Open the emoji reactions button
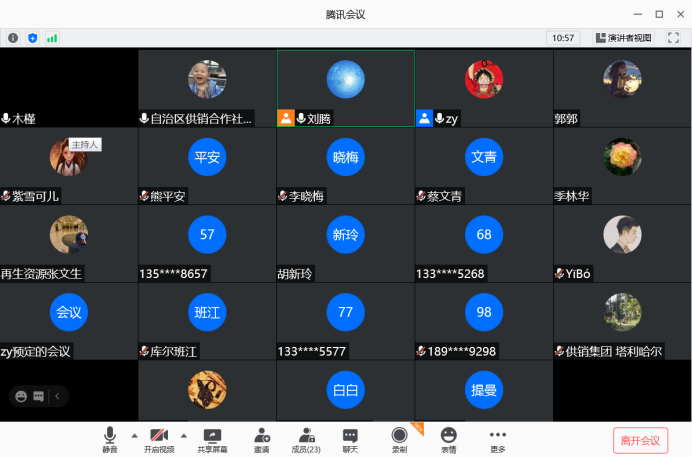 pyautogui.click(x=448, y=440)
